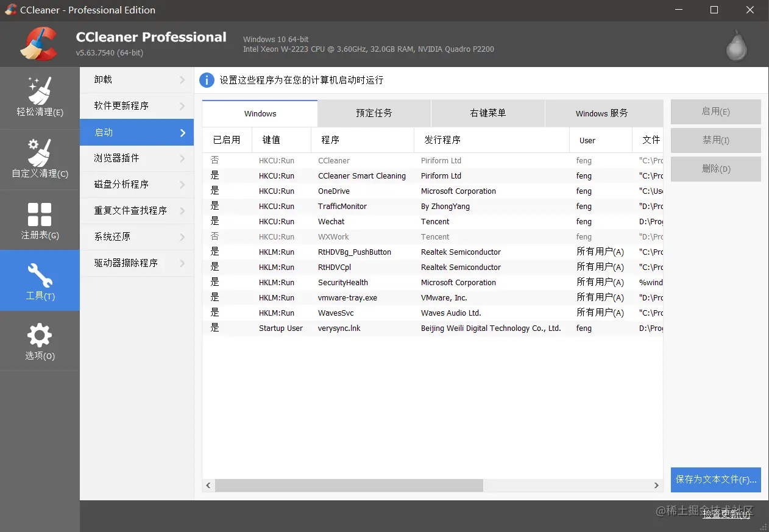Select the 启动 startup menu item
The image size is (769, 532).
(x=136, y=132)
